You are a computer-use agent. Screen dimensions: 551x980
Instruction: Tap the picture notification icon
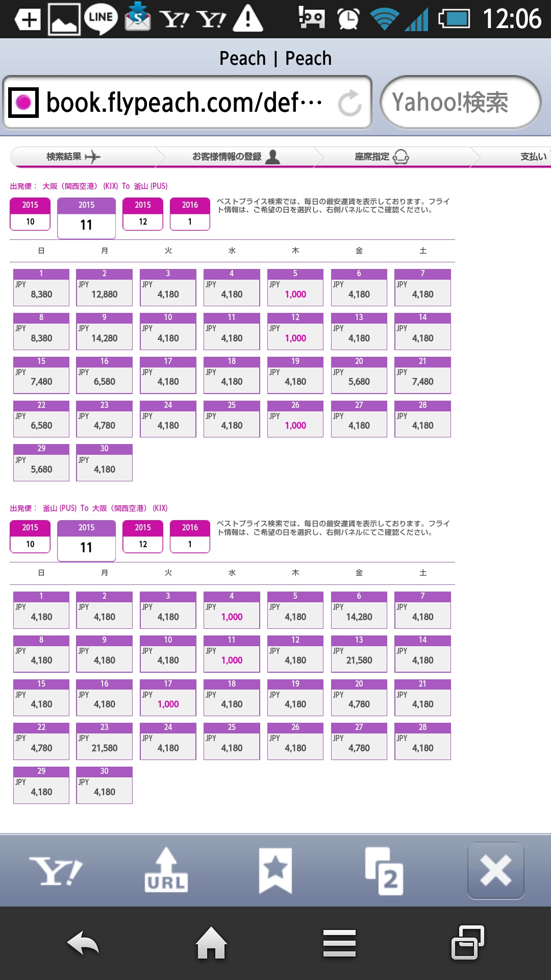[x=64, y=19]
